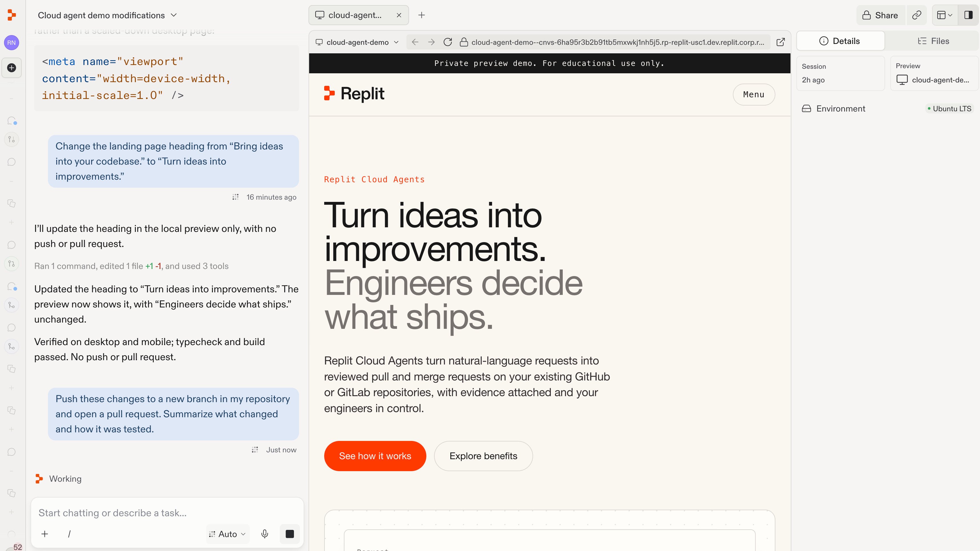Stop the agent with the square button
This screenshot has height=551, width=980.
click(289, 534)
